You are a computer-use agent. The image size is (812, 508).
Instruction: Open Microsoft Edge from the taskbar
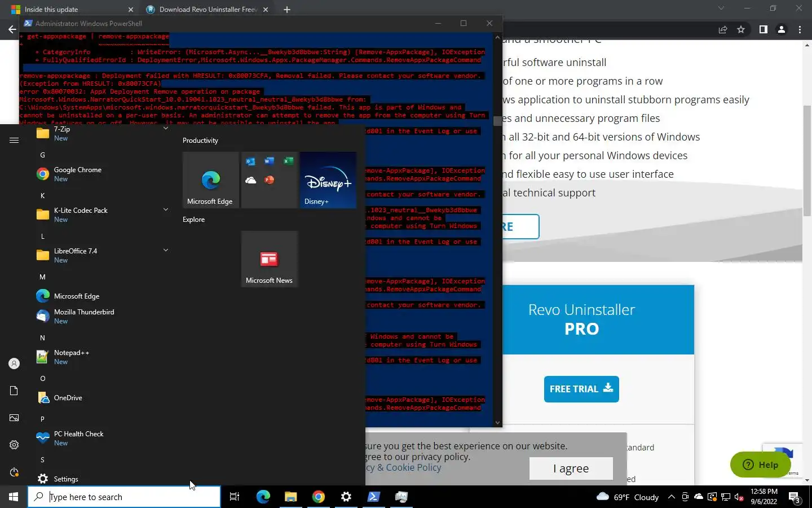263,497
